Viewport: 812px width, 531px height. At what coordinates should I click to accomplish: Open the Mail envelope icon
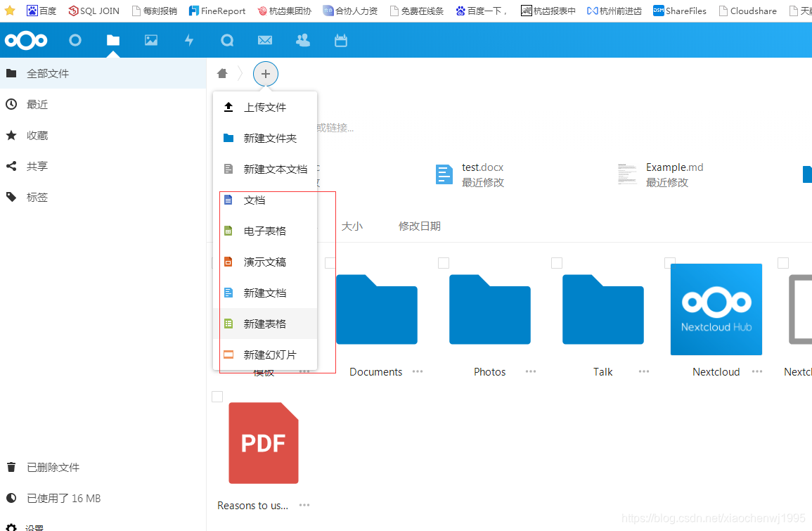tap(265, 40)
